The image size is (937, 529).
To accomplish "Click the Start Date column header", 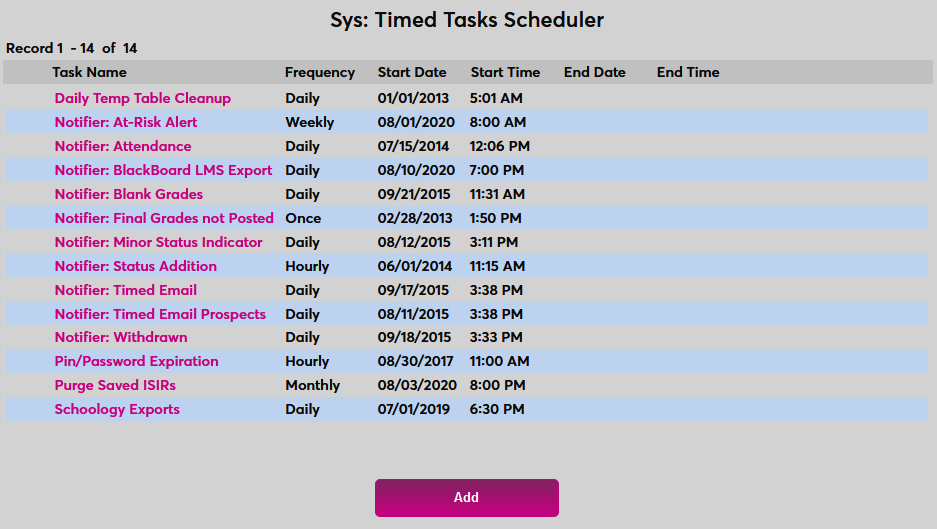I will point(412,72).
